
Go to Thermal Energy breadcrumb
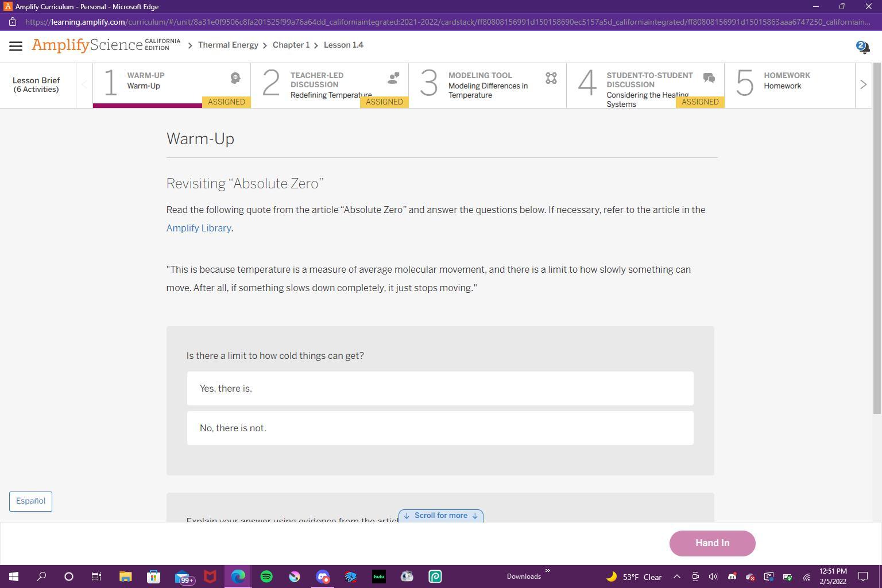point(228,45)
